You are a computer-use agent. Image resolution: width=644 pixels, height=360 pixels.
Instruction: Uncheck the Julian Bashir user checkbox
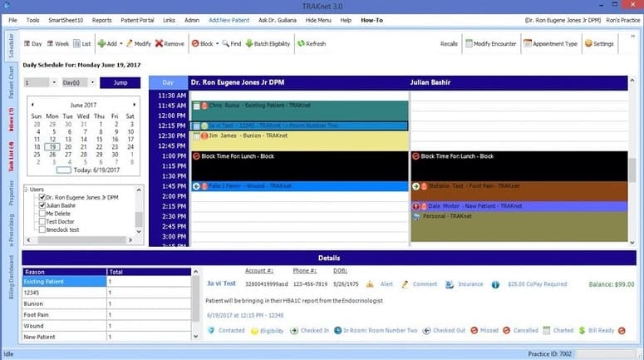42,205
